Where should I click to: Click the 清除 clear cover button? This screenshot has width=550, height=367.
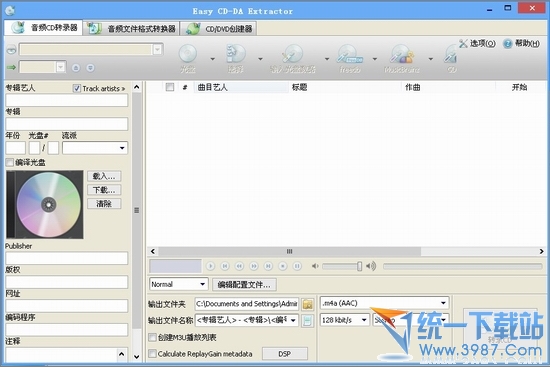tap(104, 204)
